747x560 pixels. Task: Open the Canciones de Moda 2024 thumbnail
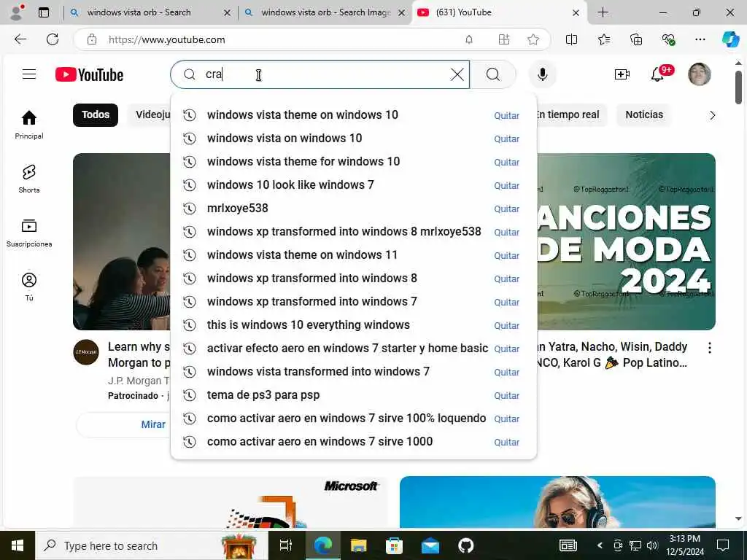tap(626, 241)
